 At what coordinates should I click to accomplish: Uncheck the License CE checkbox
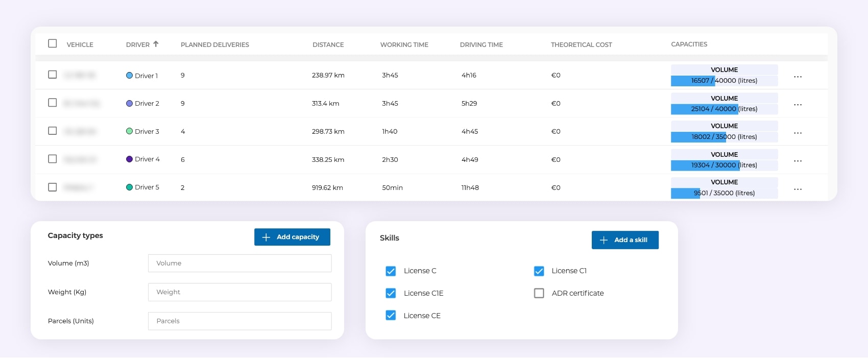tap(391, 316)
